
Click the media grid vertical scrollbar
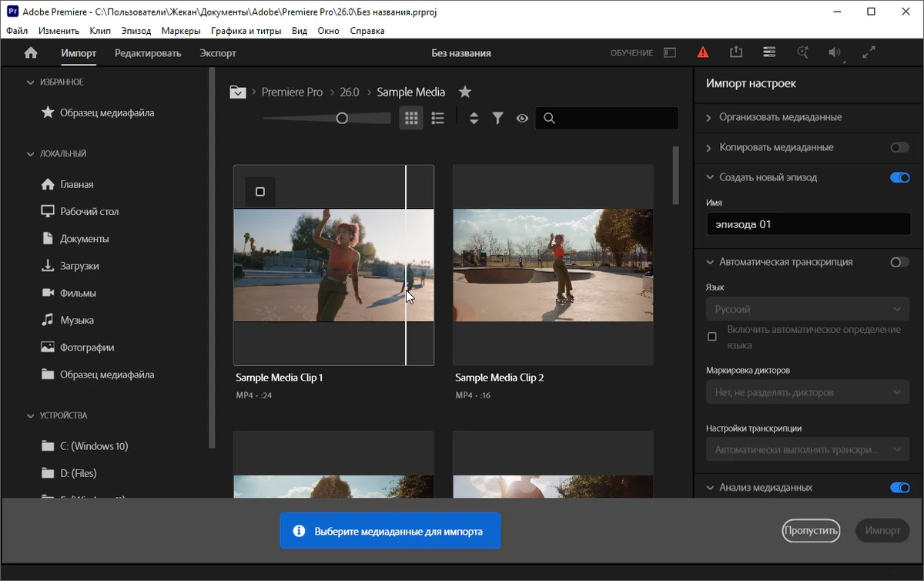pos(676,176)
